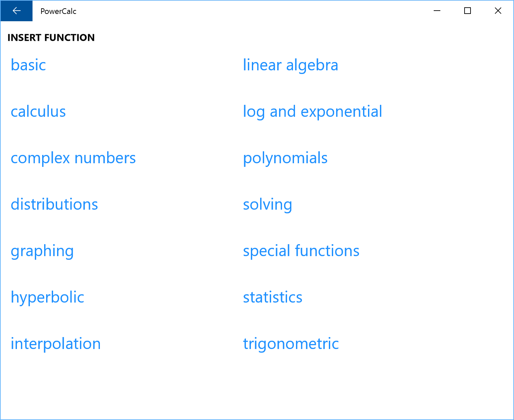Minimize the PowerCalc window

click(x=437, y=11)
